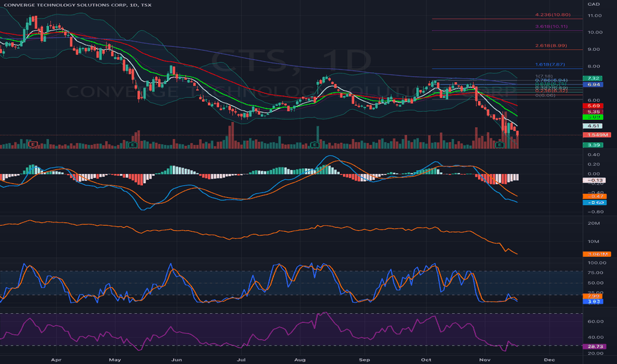Viewport: 617px width, 364px height.
Task: Click the white 4.51 price axis label
Action: click(593, 126)
